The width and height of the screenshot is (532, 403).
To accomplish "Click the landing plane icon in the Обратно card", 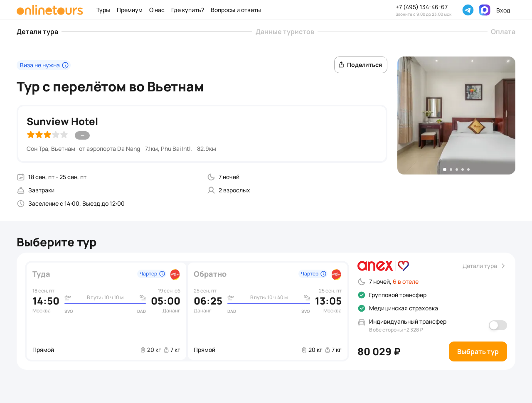I will coord(307,297).
